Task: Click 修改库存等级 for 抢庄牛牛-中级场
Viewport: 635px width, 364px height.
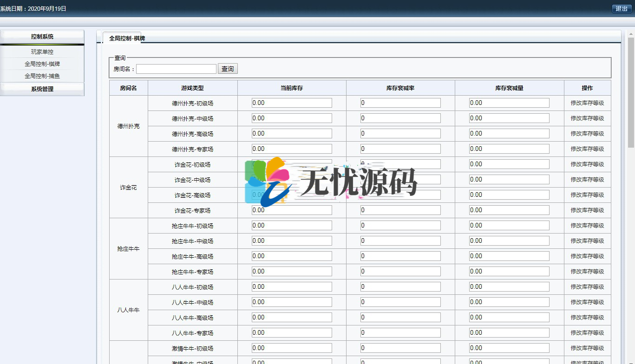Action: coord(587,240)
